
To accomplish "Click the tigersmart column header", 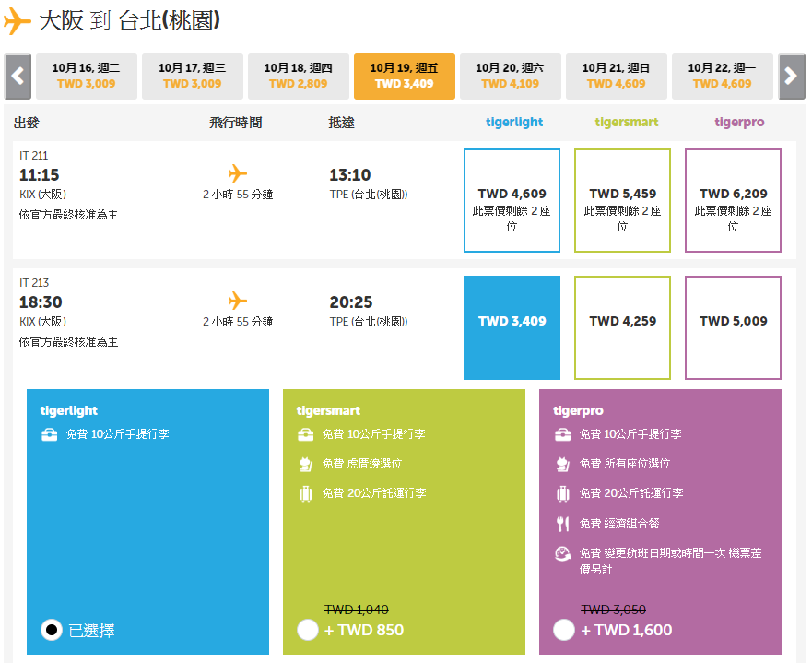I will 627,123.
